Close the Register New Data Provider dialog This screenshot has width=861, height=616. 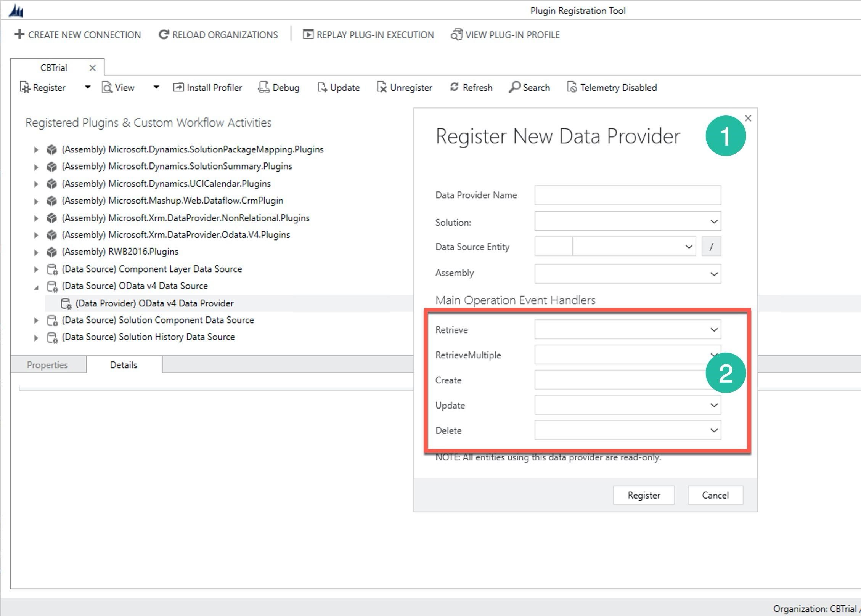click(748, 119)
